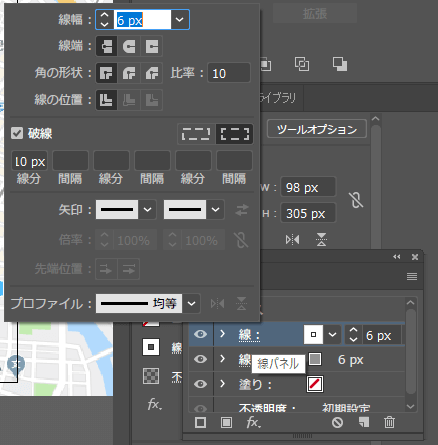Toggle constrain width and height proportions
Viewport: 438px width, 445px height.
pos(356,200)
